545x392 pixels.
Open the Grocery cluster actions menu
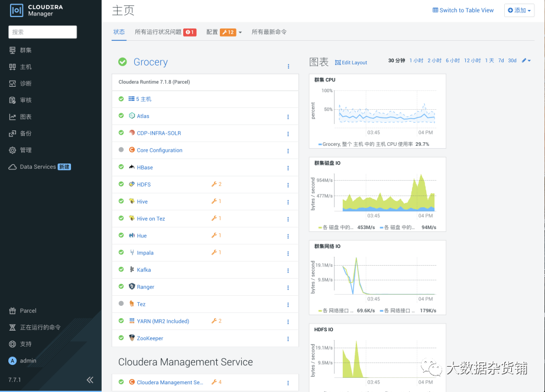coord(288,66)
